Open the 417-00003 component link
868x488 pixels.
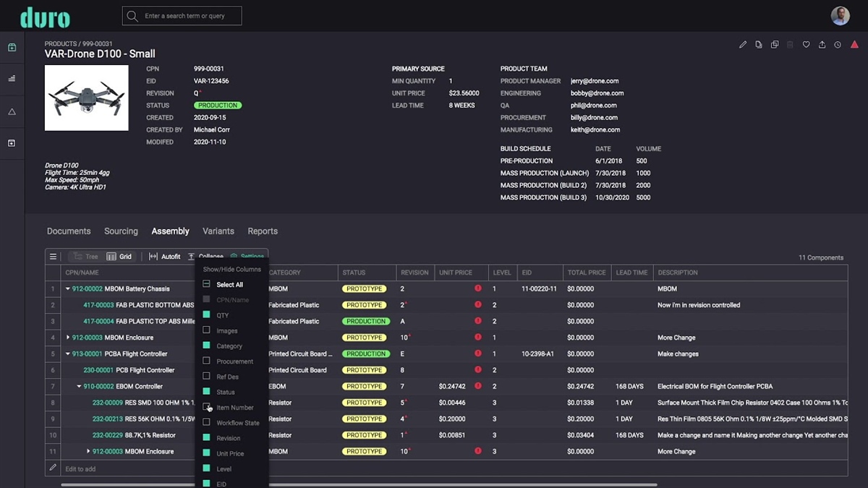click(98, 305)
